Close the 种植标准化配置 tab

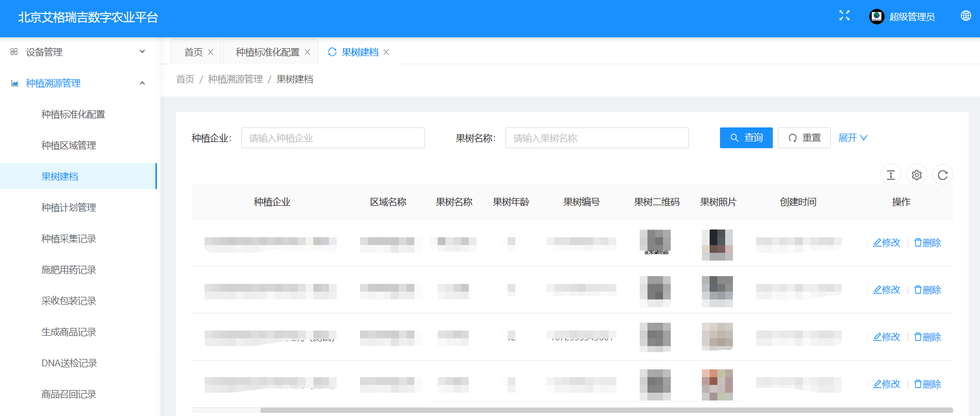pos(307,52)
